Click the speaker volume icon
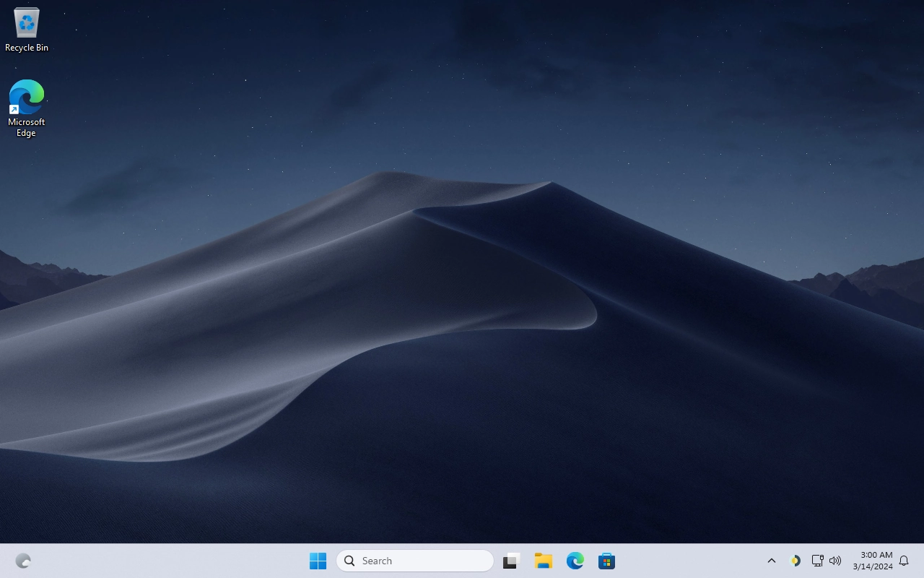Screen dimensions: 924x578 point(835,561)
